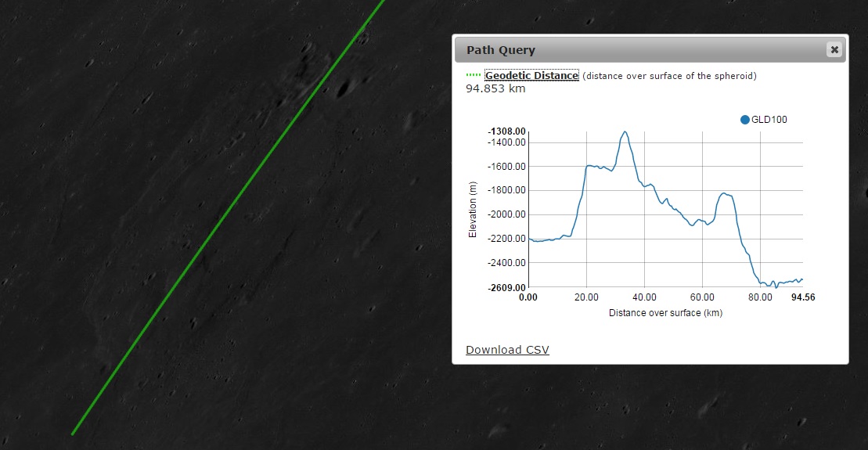Click the -1308.00 maximum elevation label
This screenshot has width=868, height=450.
point(506,131)
